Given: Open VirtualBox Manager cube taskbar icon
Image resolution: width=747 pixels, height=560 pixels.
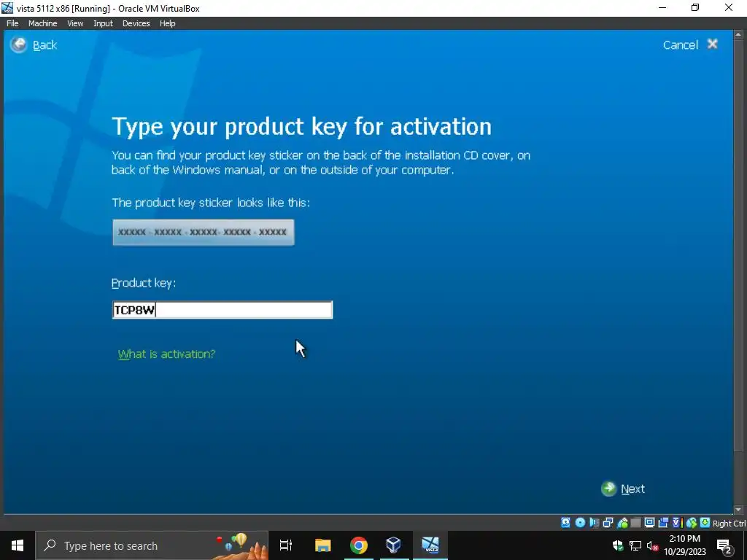Looking at the screenshot, I should 393,545.
